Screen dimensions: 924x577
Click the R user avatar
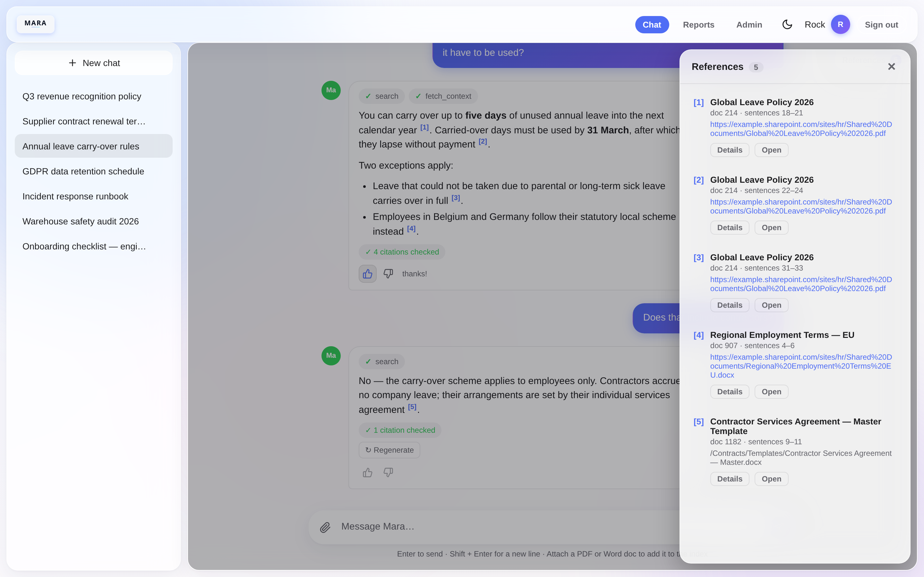point(840,24)
